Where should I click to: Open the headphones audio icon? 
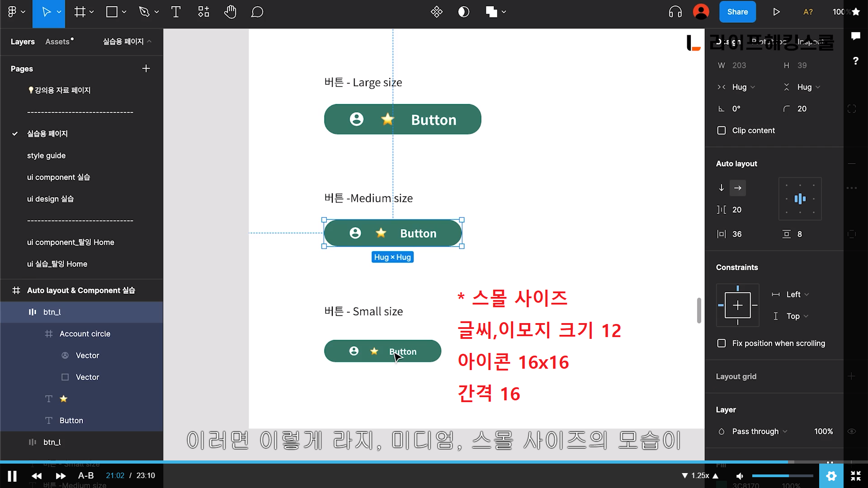coord(675,12)
